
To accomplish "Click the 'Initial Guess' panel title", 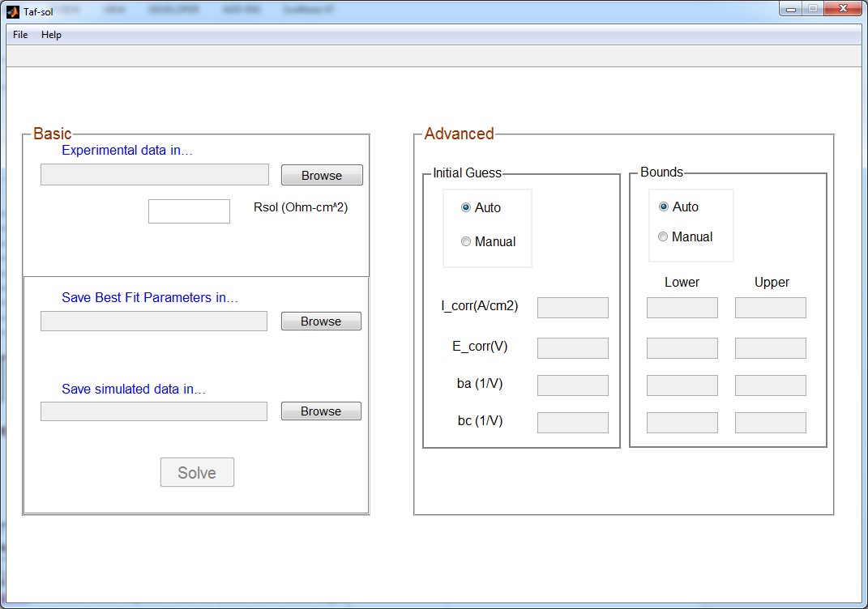I will tap(467, 173).
